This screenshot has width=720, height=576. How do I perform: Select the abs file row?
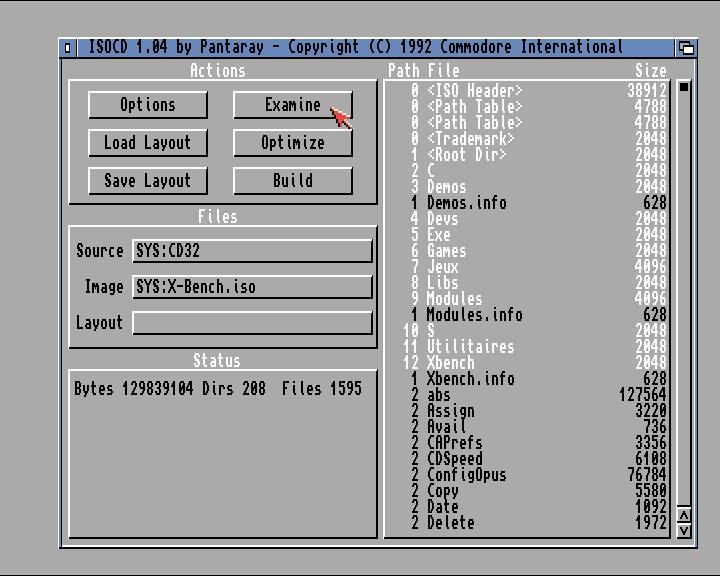tap(527, 395)
